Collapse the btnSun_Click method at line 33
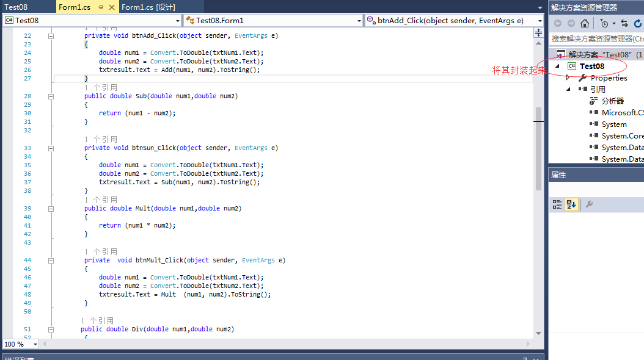The width and height of the screenshot is (644, 360). point(51,148)
